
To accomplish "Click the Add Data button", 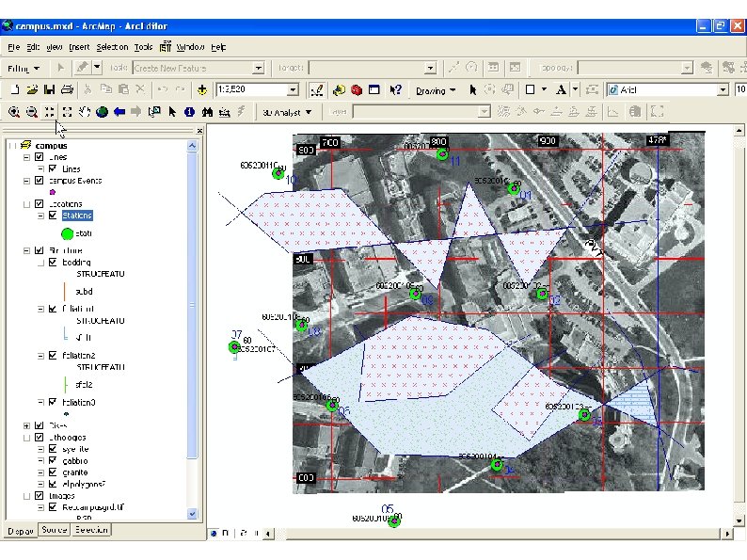I will [202, 90].
